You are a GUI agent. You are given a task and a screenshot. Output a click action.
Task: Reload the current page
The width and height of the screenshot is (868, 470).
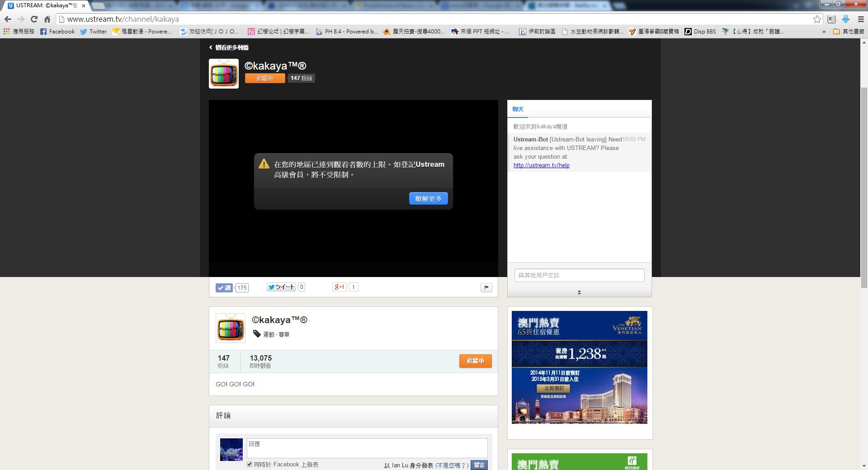point(34,19)
